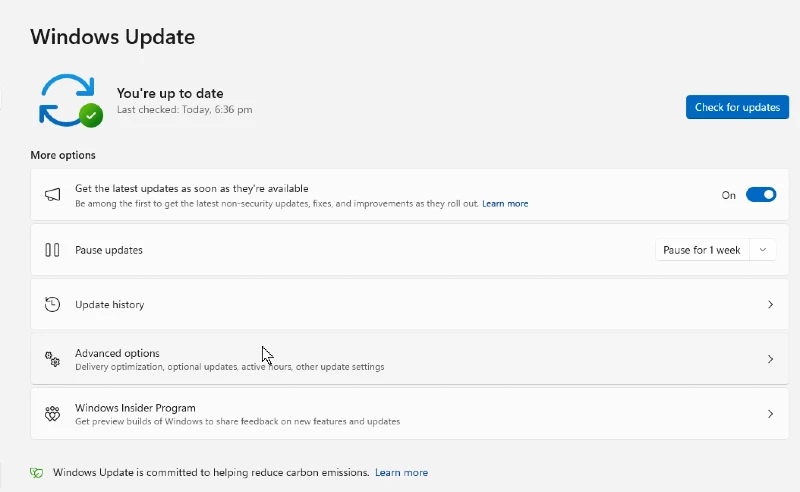Click the Windows Insider Program icon
This screenshot has width=800, height=492.
[52, 413]
